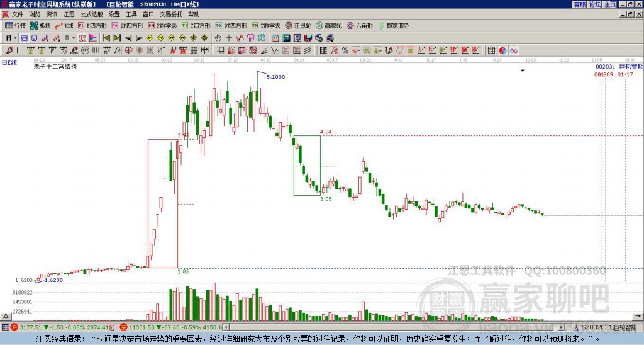Open the 板块 sector view

(40, 25)
